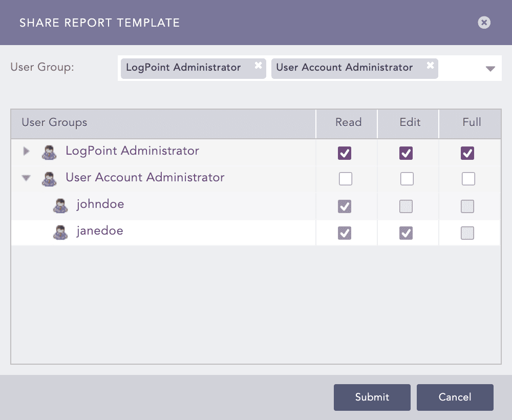The height and width of the screenshot is (420, 512).
Task: Cancel sharing the report template
Action: coord(455,397)
